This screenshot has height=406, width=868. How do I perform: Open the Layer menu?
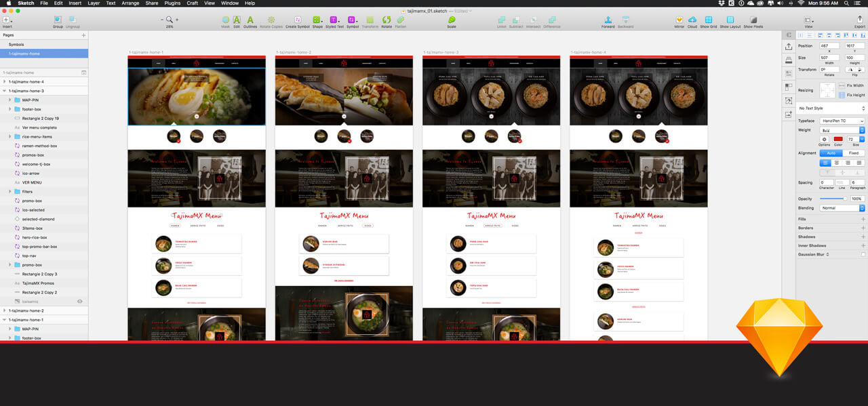94,3
